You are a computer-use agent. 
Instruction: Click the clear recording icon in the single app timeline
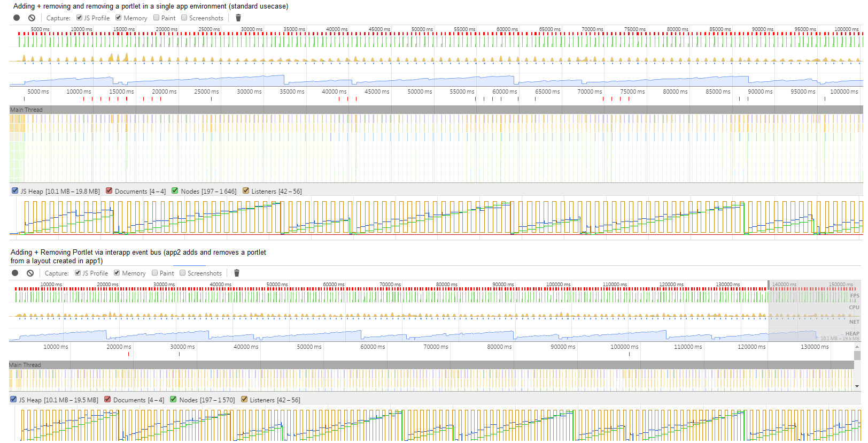[32, 18]
